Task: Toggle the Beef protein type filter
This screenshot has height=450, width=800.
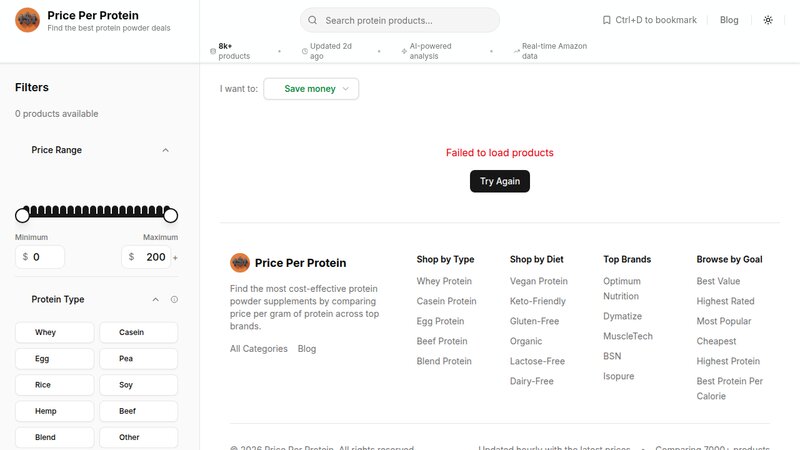Action: pos(139,411)
